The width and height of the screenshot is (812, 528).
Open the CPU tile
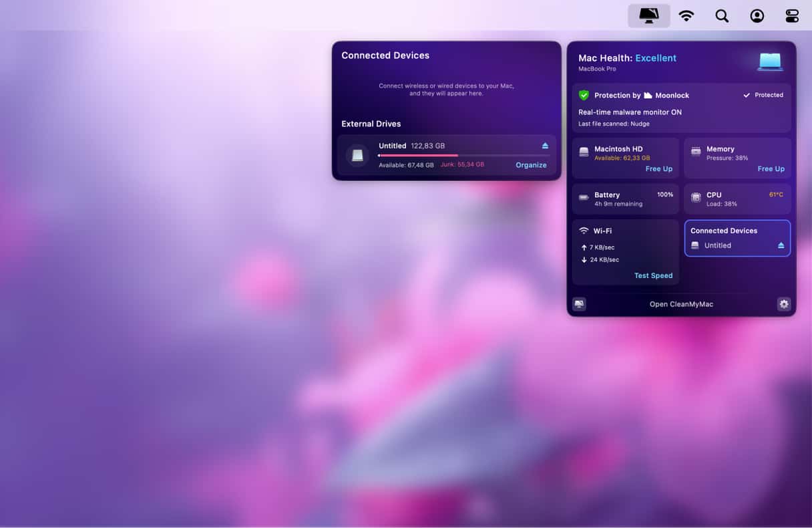click(737, 199)
